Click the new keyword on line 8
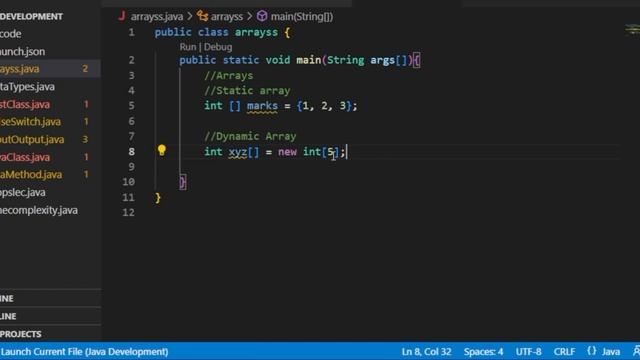Viewport: 640px width, 360px height. pos(287,152)
